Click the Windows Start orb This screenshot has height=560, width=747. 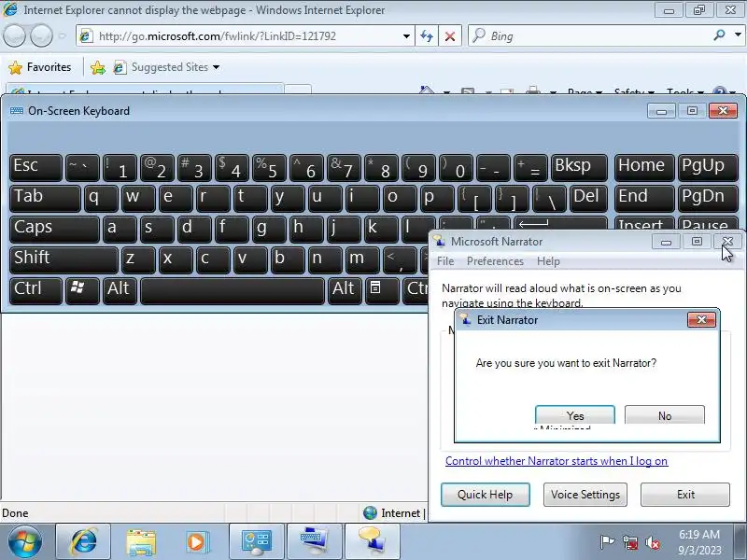point(25,542)
